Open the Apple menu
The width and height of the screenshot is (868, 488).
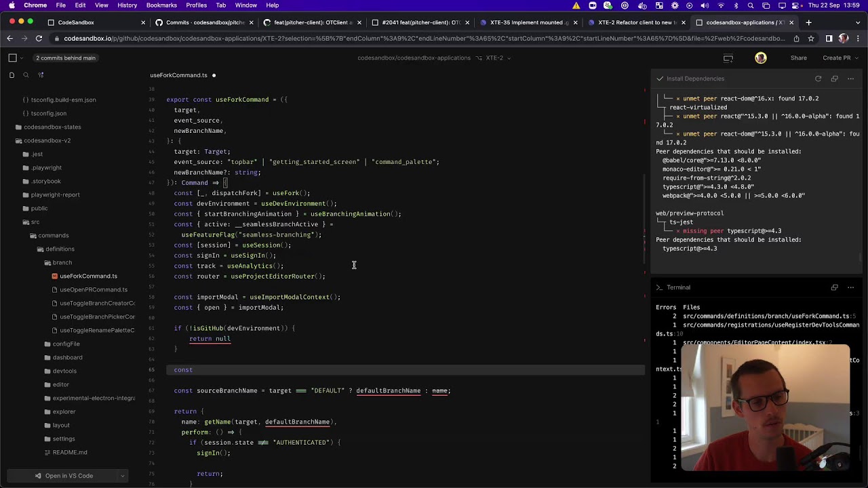pos(12,5)
